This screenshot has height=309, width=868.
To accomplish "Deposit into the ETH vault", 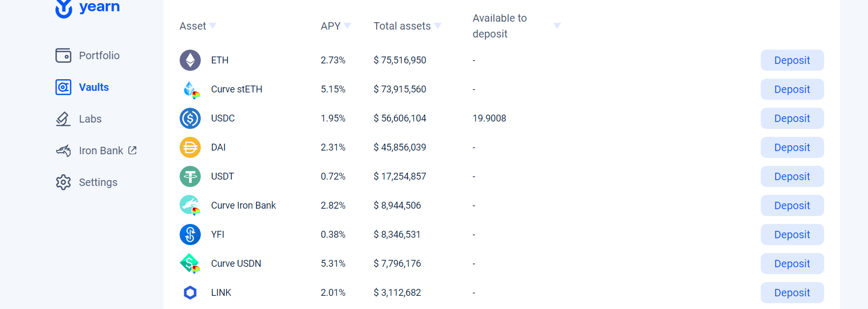I will click(792, 60).
